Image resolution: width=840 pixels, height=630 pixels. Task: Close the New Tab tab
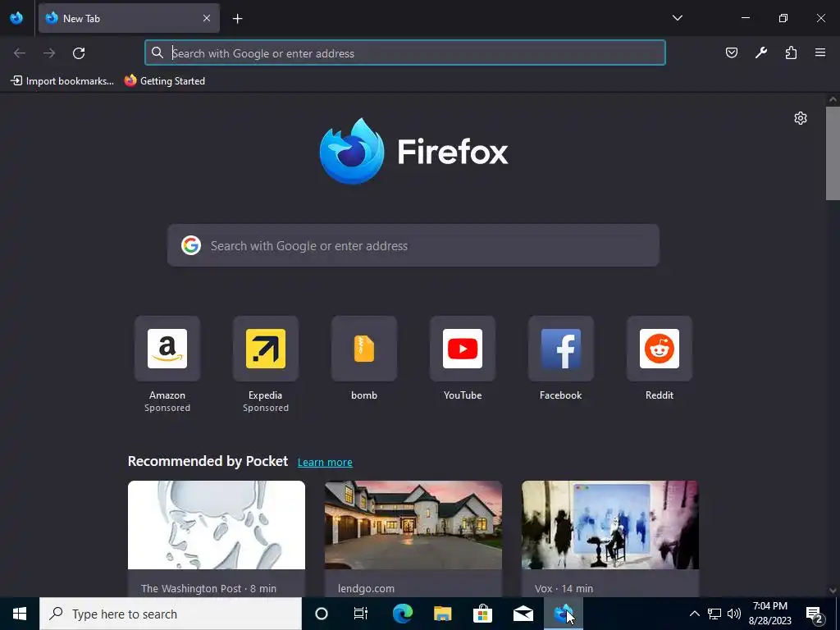[x=206, y=18]
